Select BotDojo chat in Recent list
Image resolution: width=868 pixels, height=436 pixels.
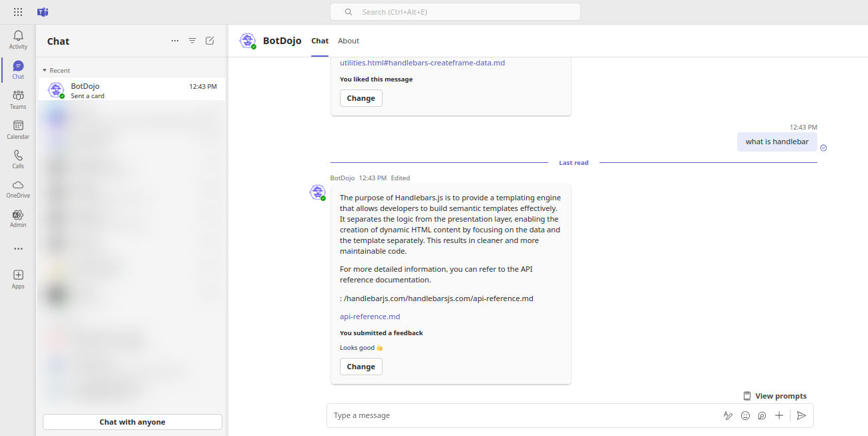point(132,90)
